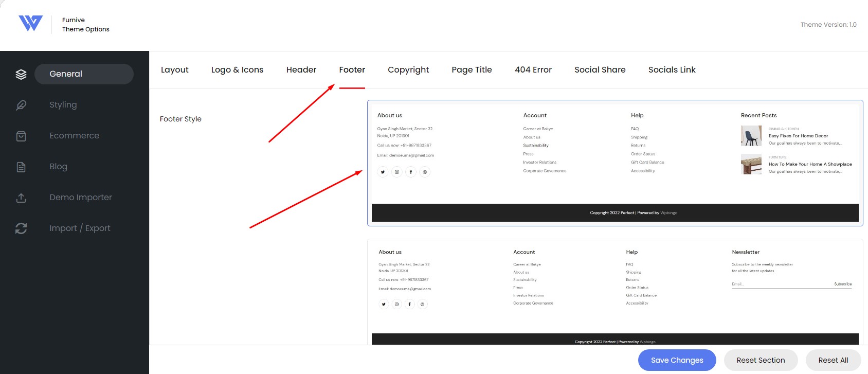Select the footer style with Recent Posts
The width and height of the screenshot is (868, 374).
click(615, 163)
